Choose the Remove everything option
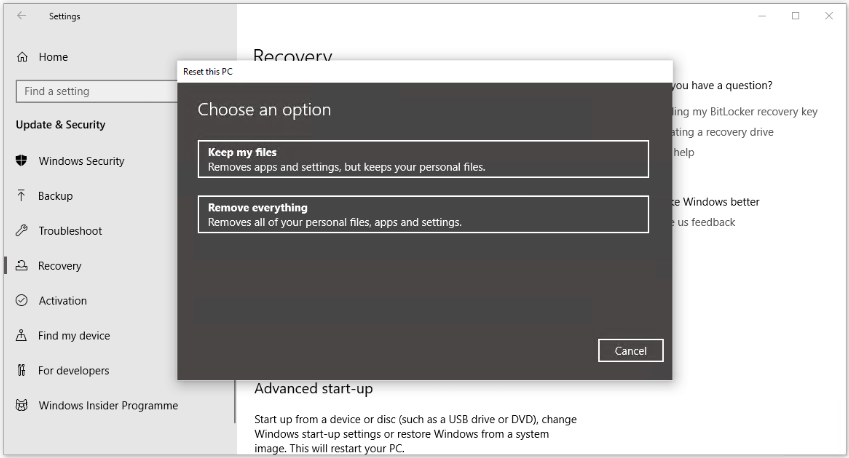Image resolution: width=849 pixels, height=458 pixels. [423, 214]
